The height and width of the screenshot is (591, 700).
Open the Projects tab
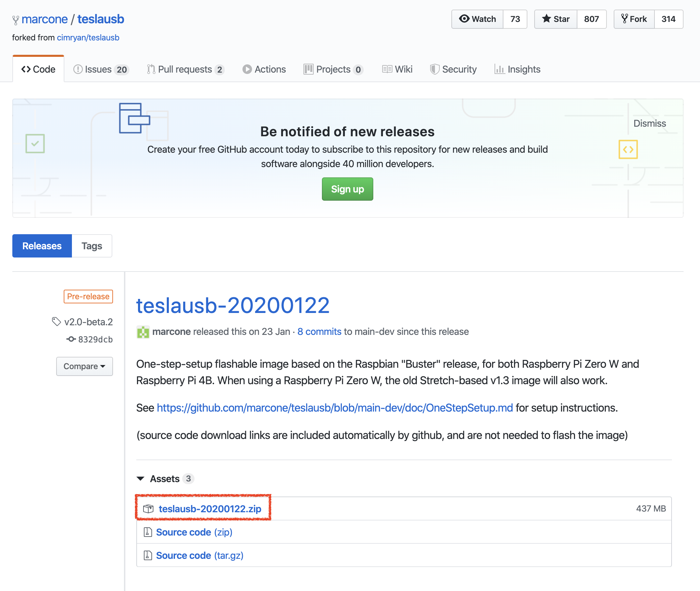click(x=333, y=70)
